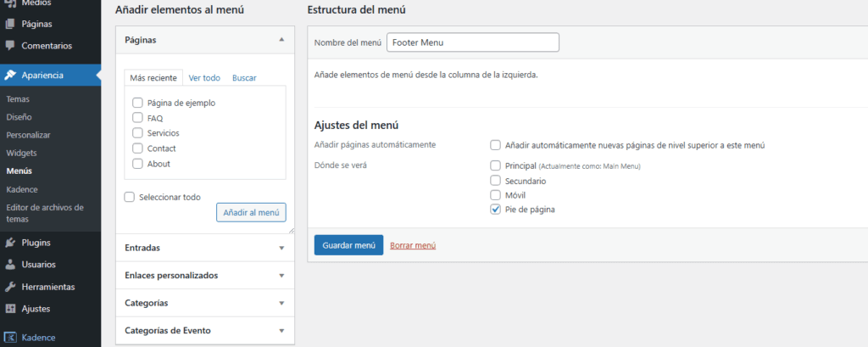Screen dimensions: 868x347
Task: Uncheck the Pie de página location
Action: pyautogui.click(x=495, y=210)
